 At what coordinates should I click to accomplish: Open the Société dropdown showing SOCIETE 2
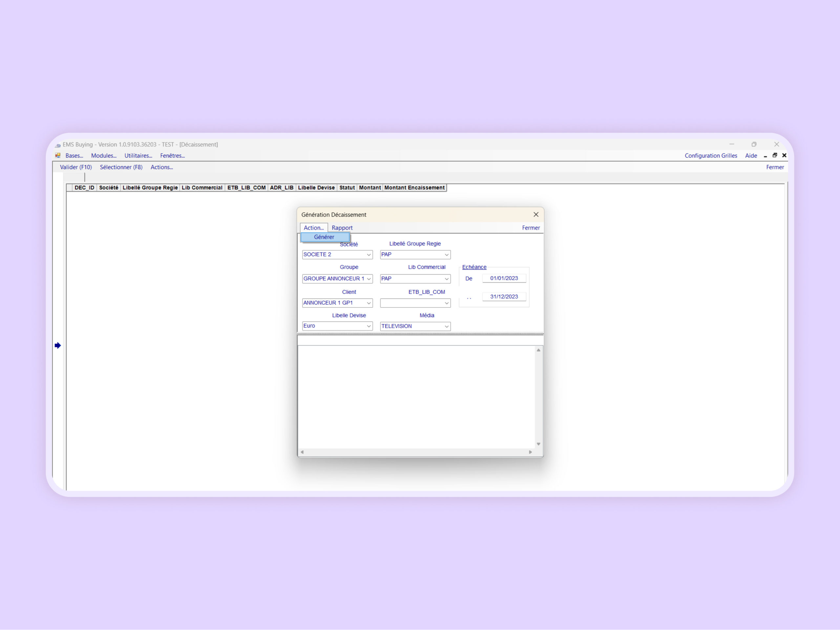coord(368,255)
